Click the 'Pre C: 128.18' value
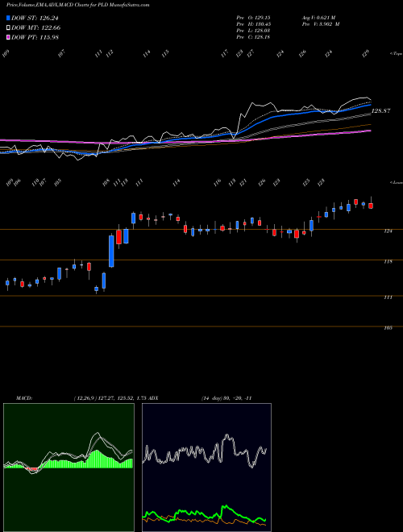Viewport: 403px width, 532px height. [x=253, y=37]
